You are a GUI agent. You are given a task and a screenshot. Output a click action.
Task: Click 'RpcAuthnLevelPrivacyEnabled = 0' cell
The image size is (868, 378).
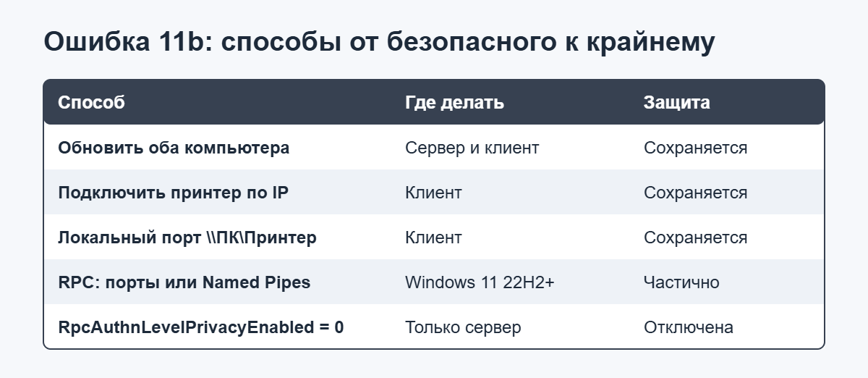click(x=201, y=327)
